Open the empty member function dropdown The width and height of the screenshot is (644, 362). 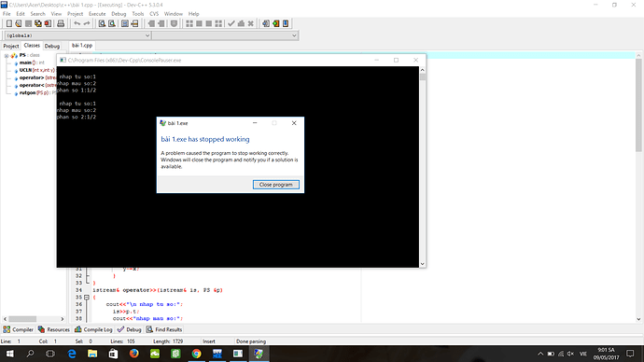click(225, 35)
